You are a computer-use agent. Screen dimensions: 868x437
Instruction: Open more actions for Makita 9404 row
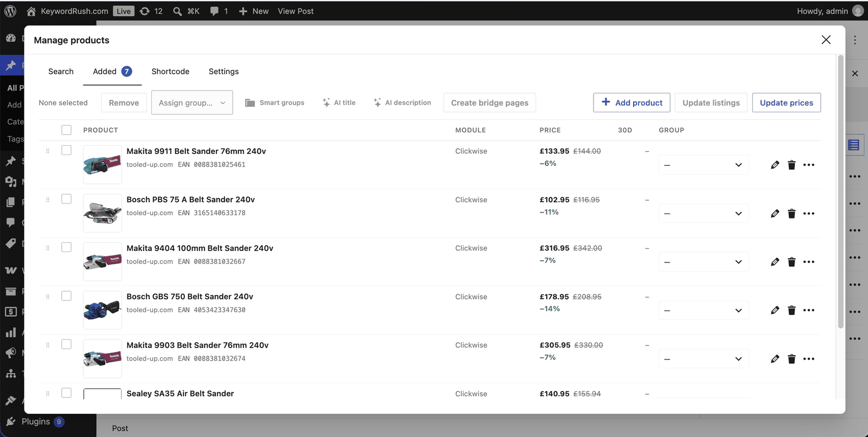point(809,262)
